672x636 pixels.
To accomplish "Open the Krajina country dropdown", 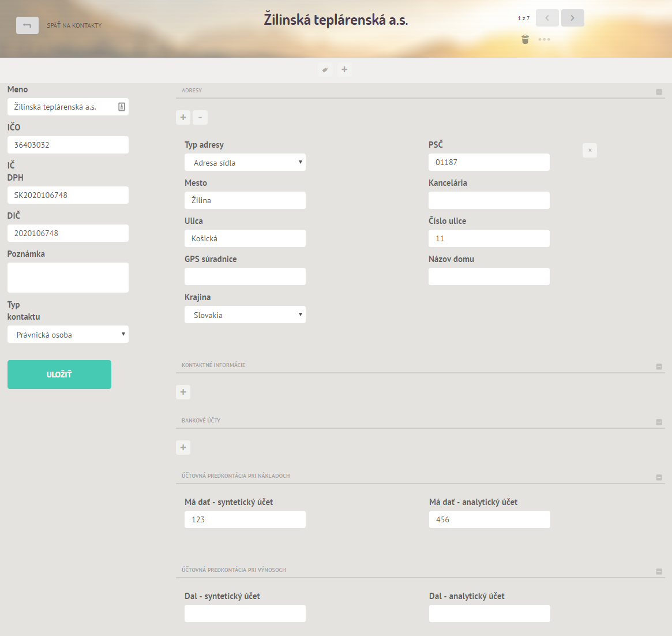I will (x=245, y=315).
